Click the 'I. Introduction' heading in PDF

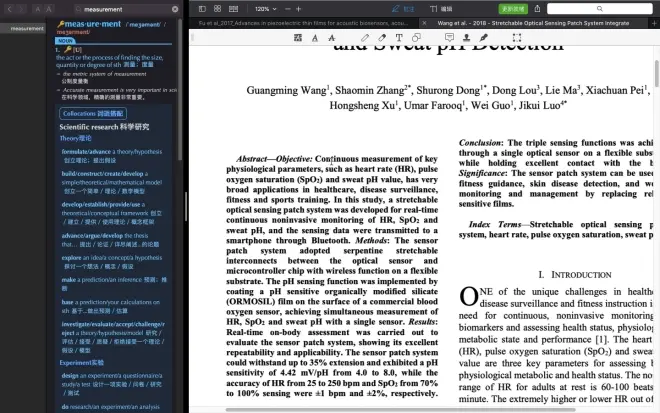click(x=575, y=275)
